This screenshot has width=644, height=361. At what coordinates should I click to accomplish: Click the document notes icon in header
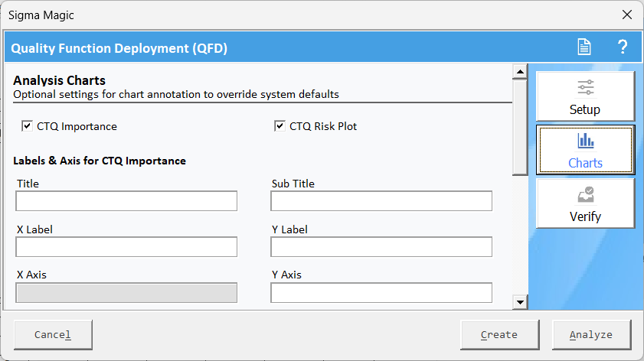click(x=584, y=47)
